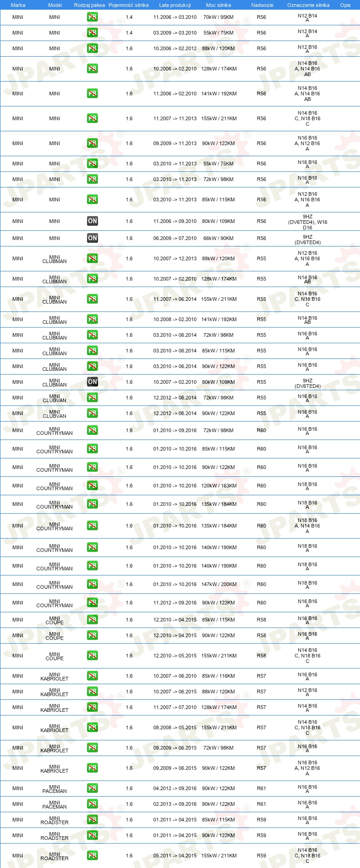The height and width of the screenshot is (868, 360).
Task: Click petrol icon in Countryman 147kW/200KM row
Action: tap(93, 584)
